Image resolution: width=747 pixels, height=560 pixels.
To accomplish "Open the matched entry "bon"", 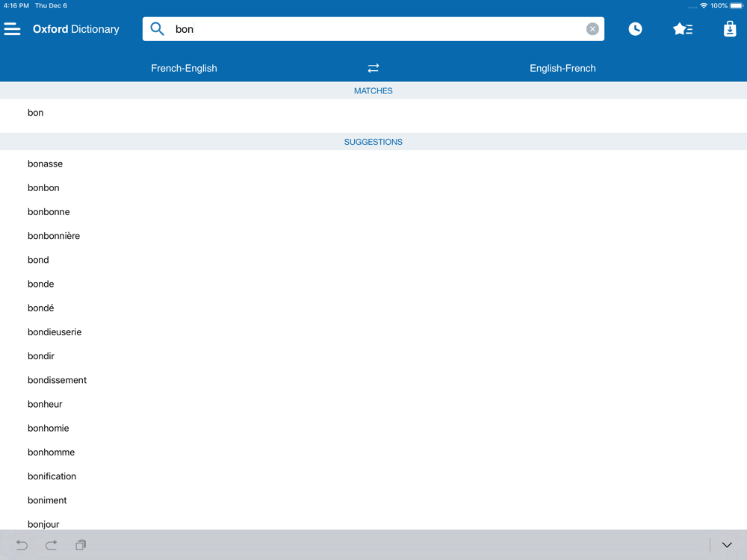I will pos(373,113).
